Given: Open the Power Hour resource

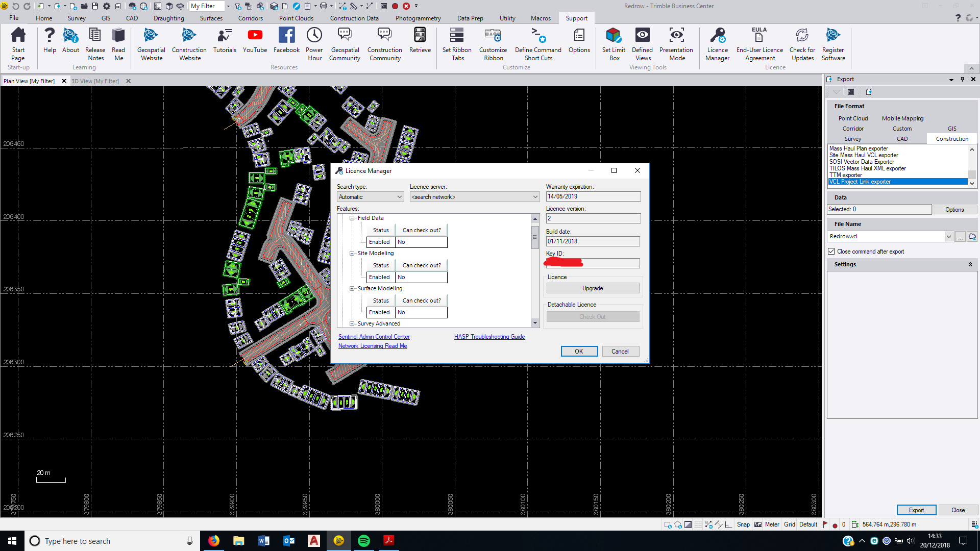Looking at the screenshot, I should [x=314, y=43].
